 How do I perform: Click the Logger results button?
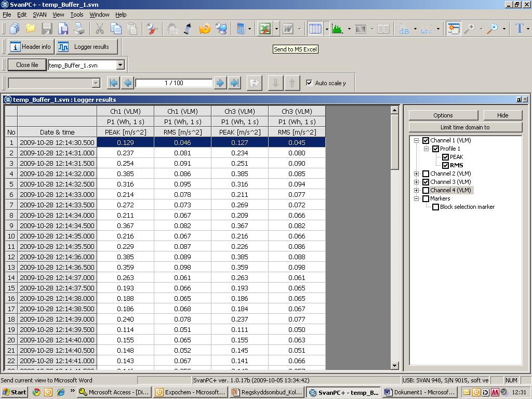point(86,47)
